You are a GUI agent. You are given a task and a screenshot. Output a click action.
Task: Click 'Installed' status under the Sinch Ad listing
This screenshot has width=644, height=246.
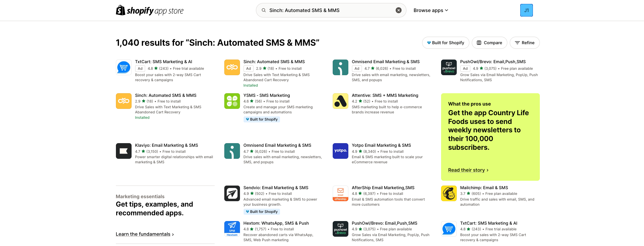point(250,85)
